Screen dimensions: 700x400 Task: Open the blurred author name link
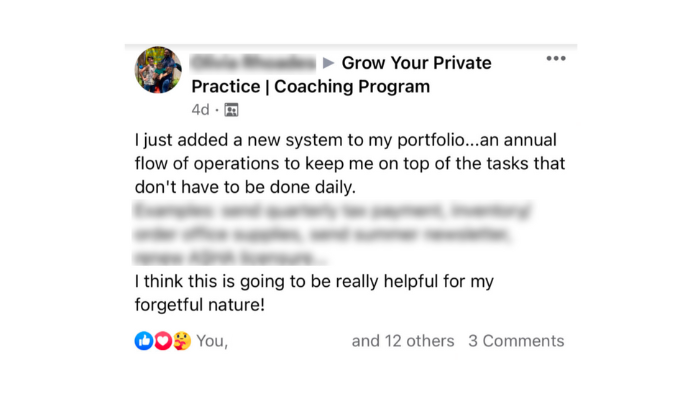click(253, 63)
